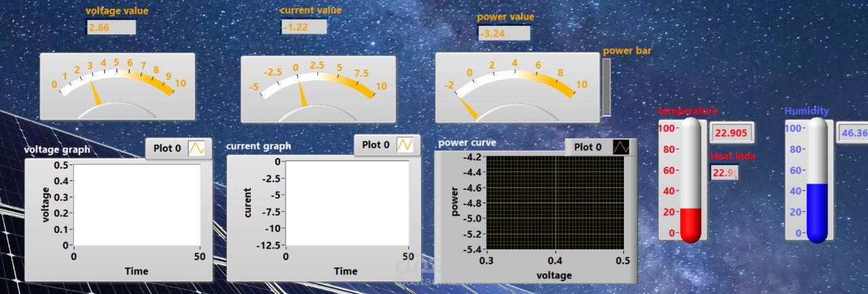Click the 'Humidity' label
The image size is (868, 294).
click(806, 111)
